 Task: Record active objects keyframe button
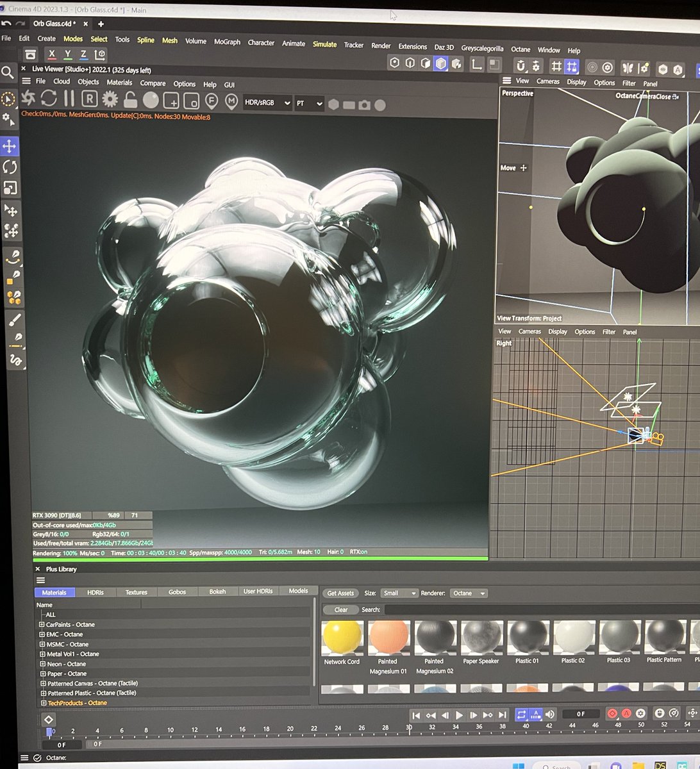[x=612, y=713]
